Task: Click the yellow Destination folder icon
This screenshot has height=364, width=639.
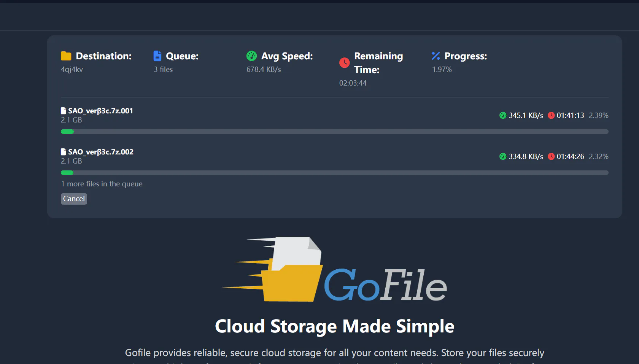Action: (66, 56)
